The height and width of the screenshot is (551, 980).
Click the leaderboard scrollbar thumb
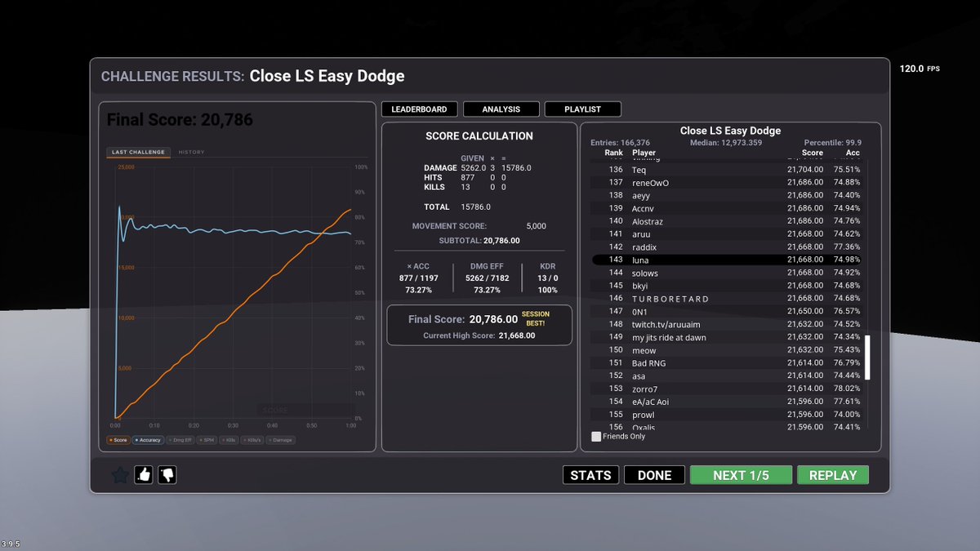[x=868, y=357]
